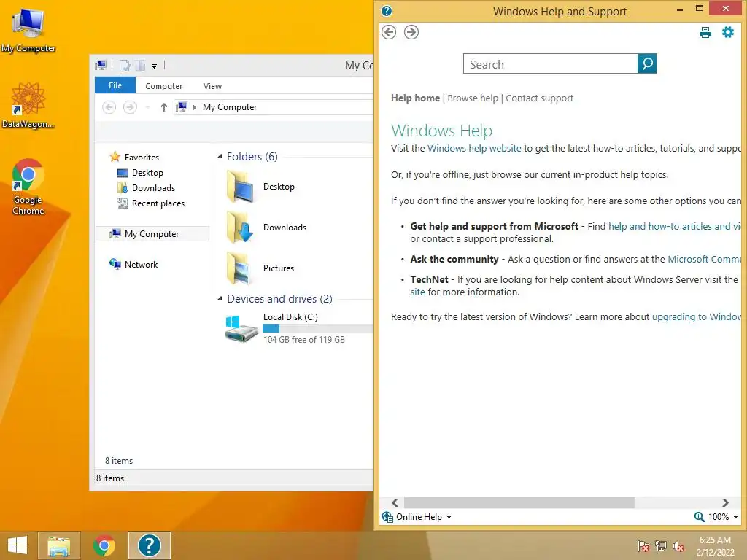Open the Microsoft Community link
The height and width of the screenshot is (560, 747).
[x=704, y=259]
